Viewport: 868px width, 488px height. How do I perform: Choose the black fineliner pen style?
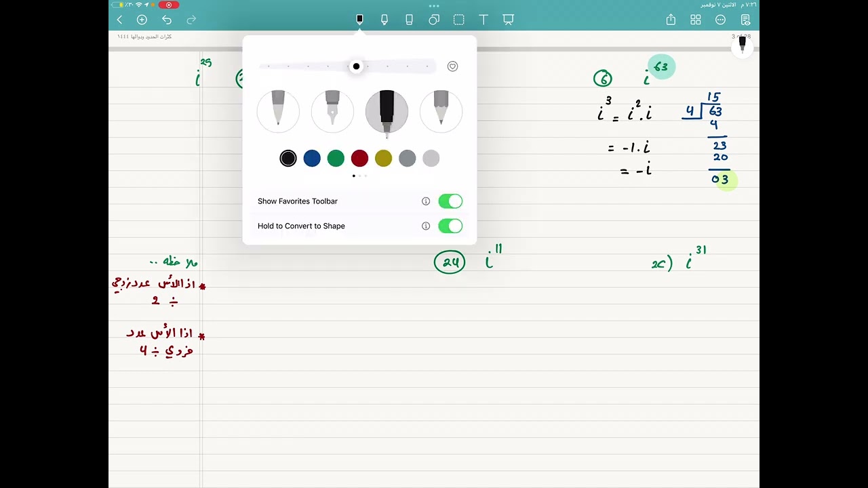click(387, 111)
